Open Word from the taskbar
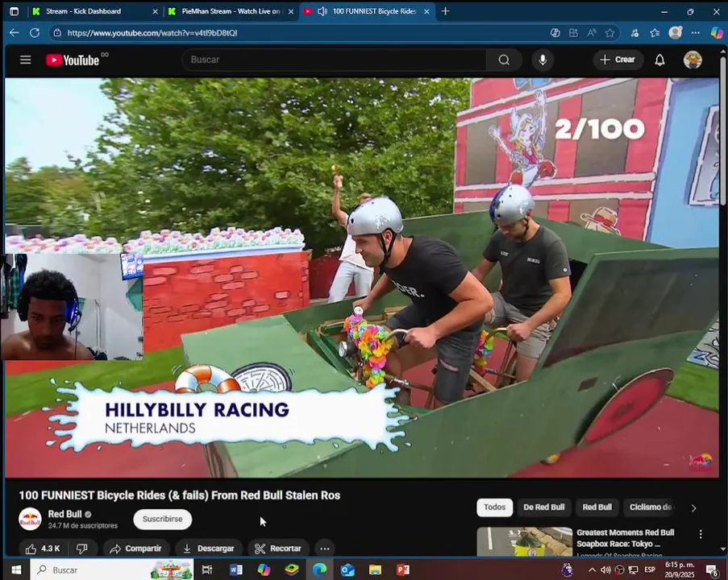 click(236, 570)
